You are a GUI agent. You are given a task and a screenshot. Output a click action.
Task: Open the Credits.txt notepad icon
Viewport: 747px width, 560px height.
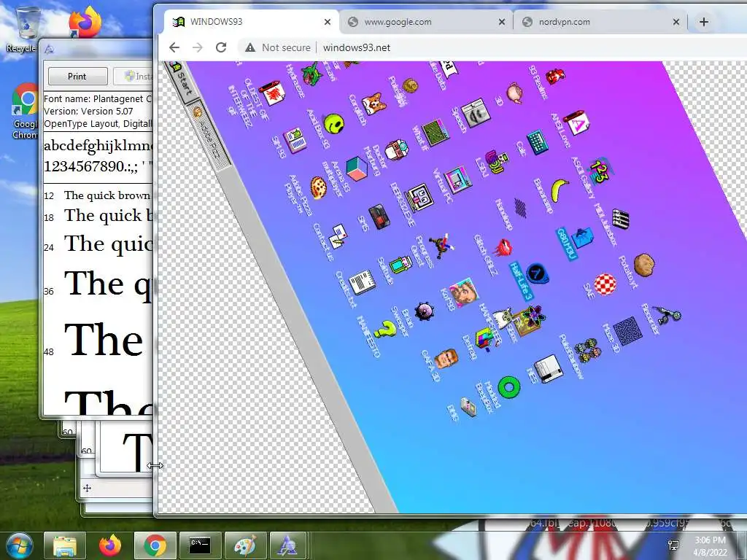[x=362, y=282]
